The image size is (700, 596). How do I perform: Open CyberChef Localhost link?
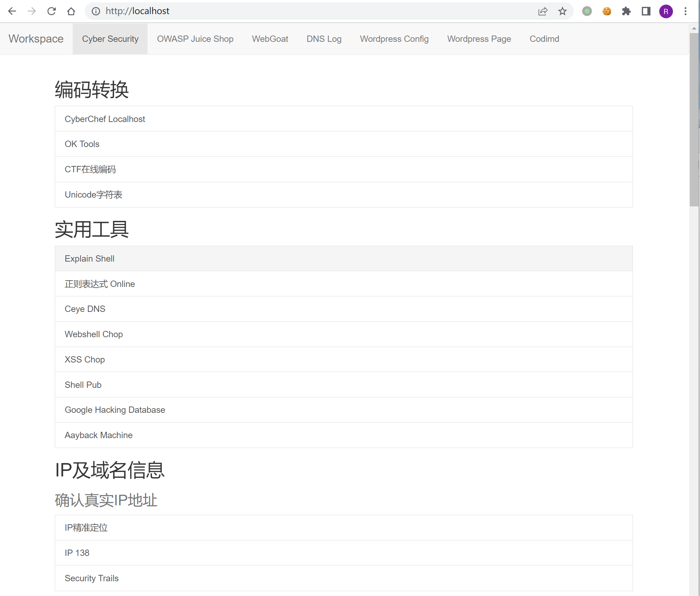(x=105, y=119)
